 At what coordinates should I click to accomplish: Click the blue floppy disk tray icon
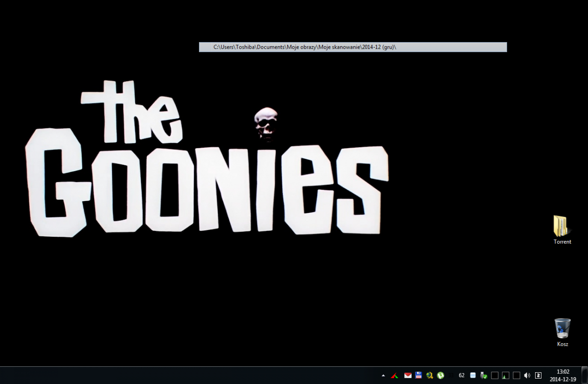(418, 376)
